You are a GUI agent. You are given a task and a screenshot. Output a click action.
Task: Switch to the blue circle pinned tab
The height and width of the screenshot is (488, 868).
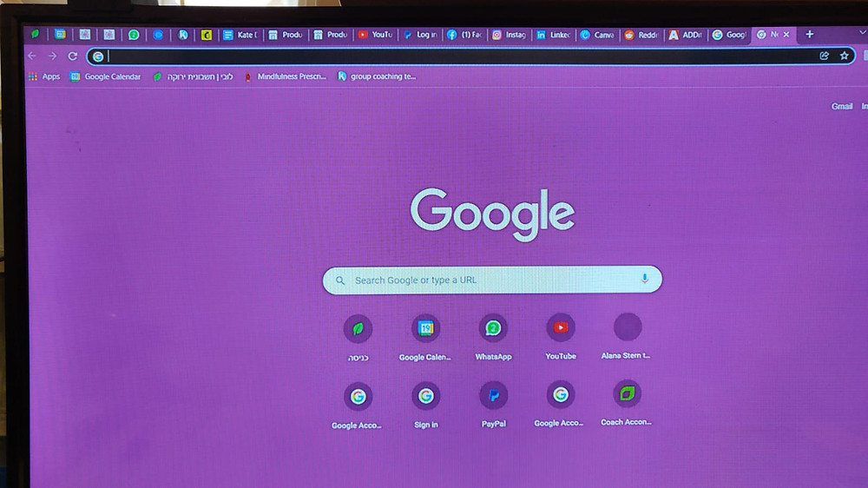[x=158, y=35]
